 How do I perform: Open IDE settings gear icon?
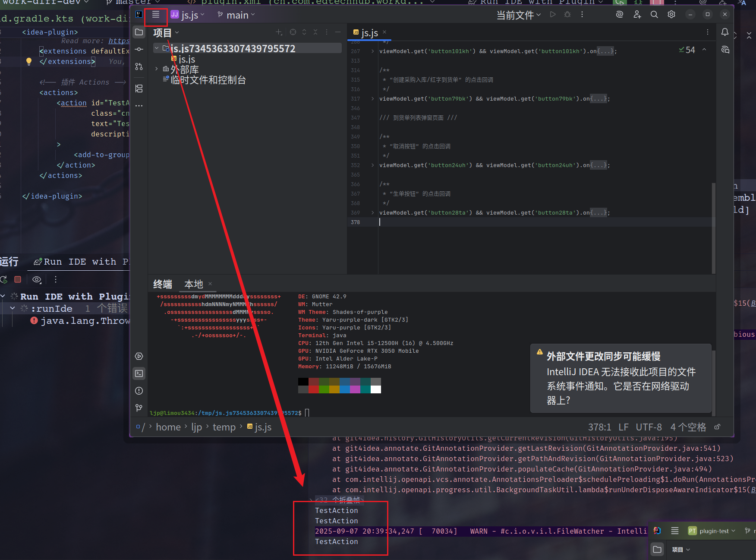671,15
